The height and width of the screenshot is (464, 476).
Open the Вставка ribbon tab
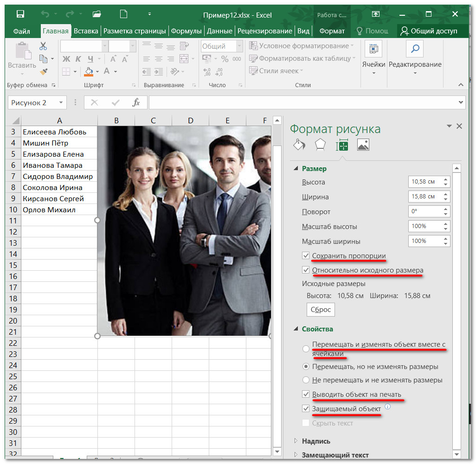click(x=86, y=31)
